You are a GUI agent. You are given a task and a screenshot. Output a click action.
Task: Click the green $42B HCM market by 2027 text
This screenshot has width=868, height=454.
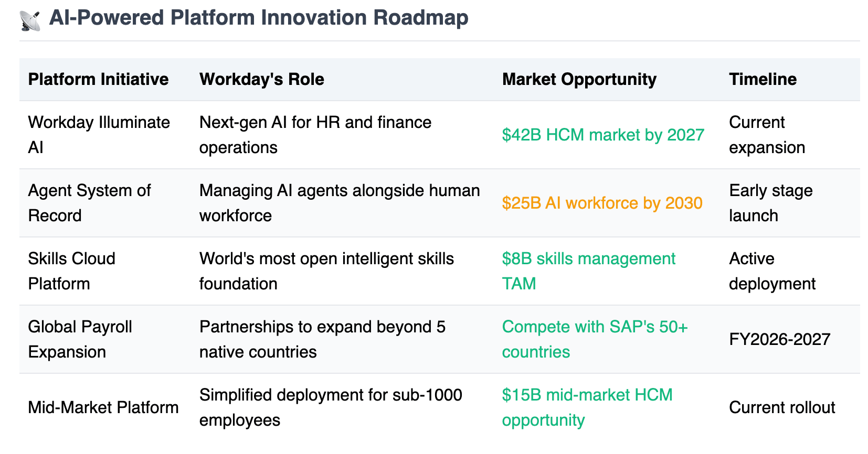click(603, 135)
